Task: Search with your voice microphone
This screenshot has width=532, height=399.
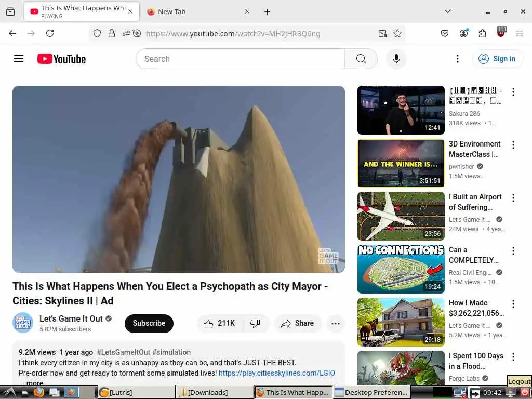Action: 396,59
